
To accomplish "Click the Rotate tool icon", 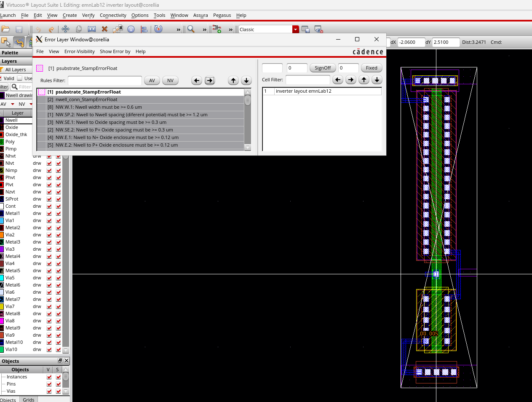I will (x=158, y=29).
